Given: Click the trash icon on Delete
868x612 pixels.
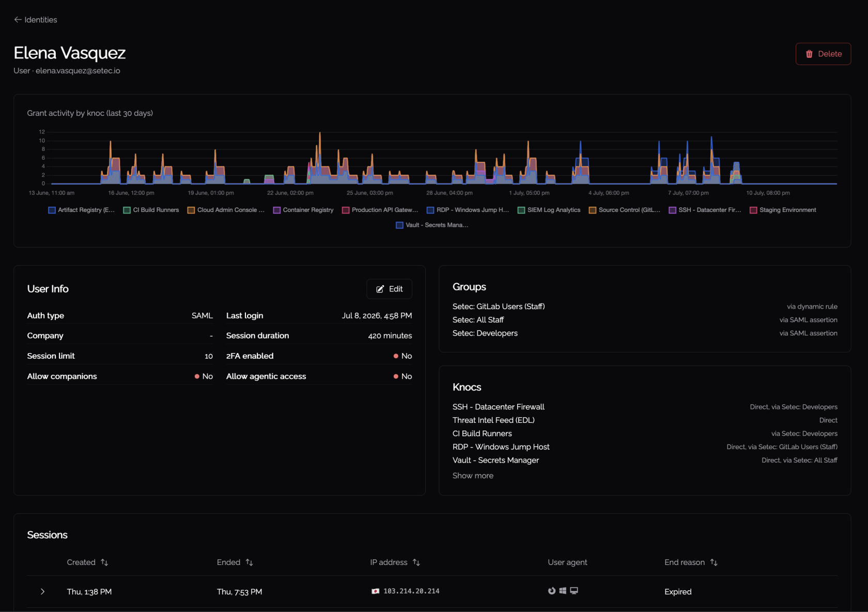Looking at the screenshot, I should pos(809,54).
